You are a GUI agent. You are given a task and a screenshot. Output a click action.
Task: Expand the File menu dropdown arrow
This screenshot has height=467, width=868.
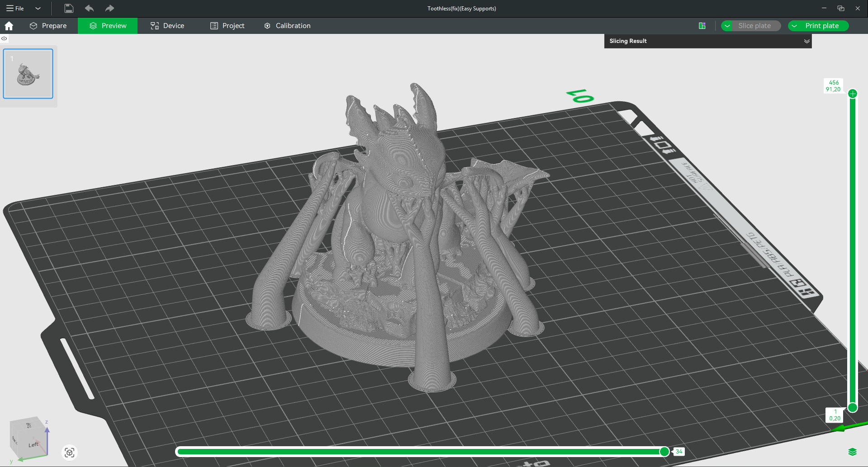[x=38, y=8]
